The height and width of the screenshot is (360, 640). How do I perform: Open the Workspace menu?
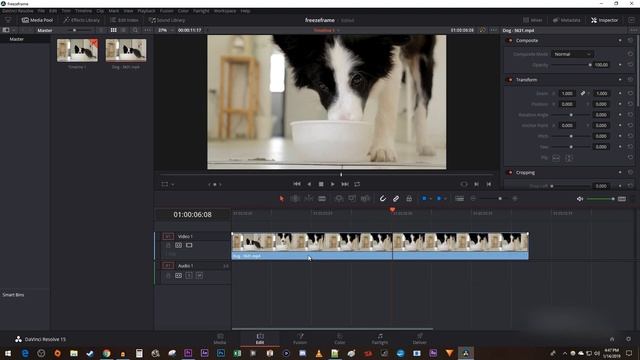[x=225, y=11]
